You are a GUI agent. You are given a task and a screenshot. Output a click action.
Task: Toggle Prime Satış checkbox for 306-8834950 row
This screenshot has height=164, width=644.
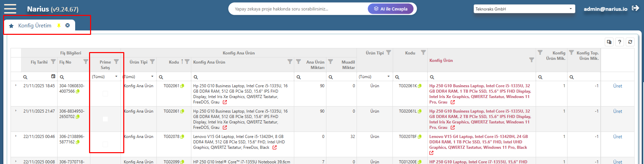point(105,119)
